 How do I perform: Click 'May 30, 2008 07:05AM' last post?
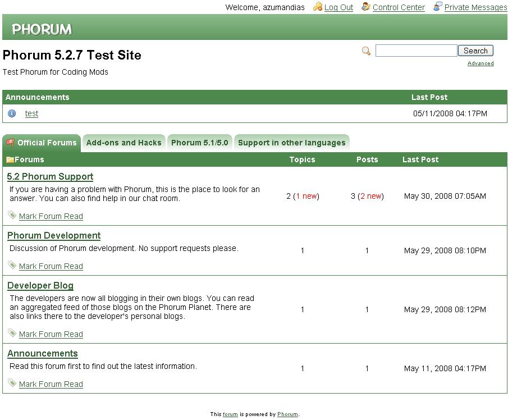click(445, 196)
